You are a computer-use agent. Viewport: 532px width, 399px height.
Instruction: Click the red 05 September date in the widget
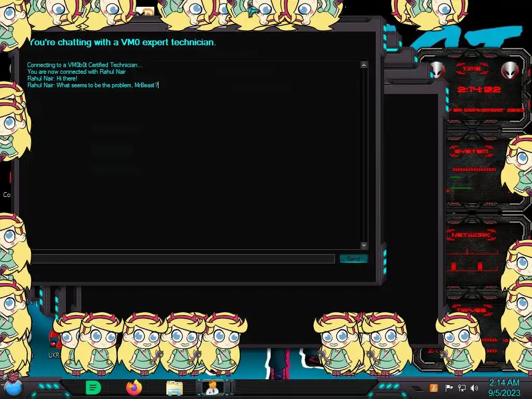click(487, 110)
